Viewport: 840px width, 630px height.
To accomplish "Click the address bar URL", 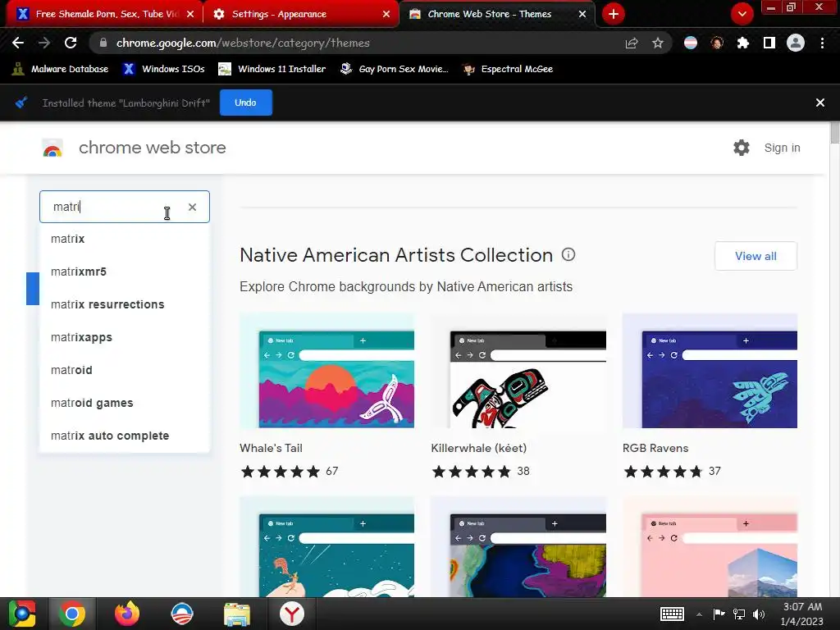I will (x=243, y=43).
